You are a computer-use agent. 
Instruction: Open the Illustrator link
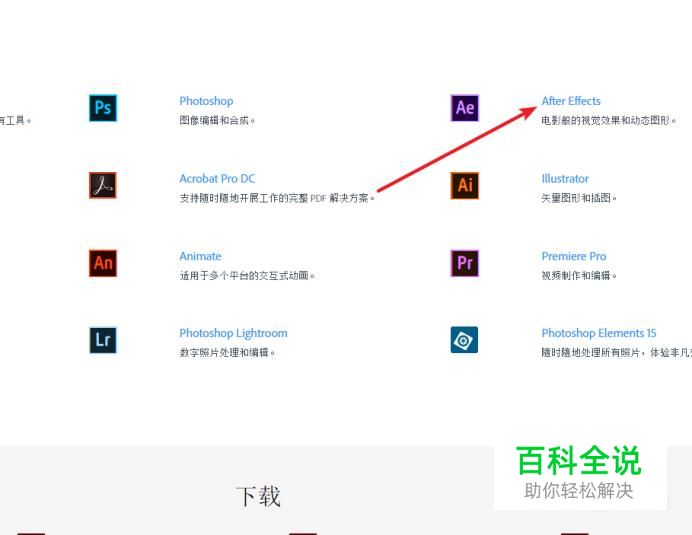click(x=565, y=179)
